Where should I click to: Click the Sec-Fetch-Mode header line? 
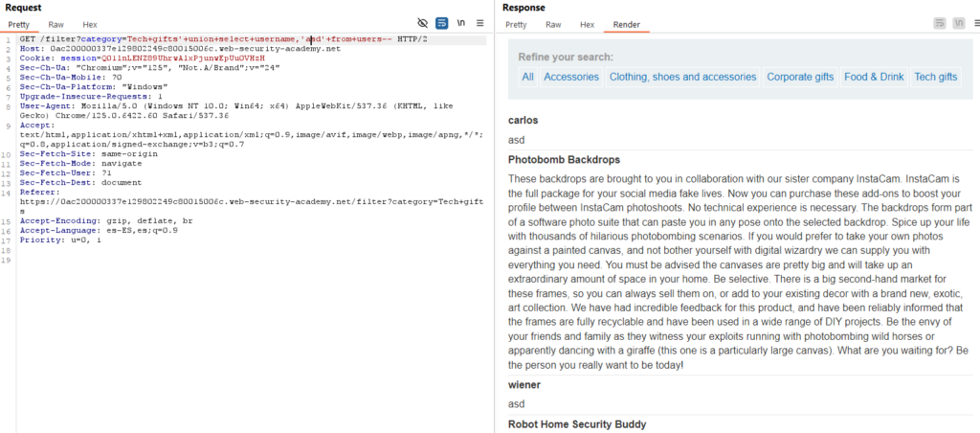[x=80, y=163]
